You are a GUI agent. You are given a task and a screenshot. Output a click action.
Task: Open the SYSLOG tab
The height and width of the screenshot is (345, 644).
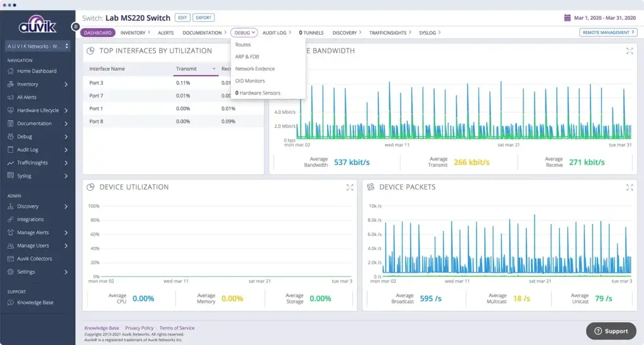tap(430, 33)
